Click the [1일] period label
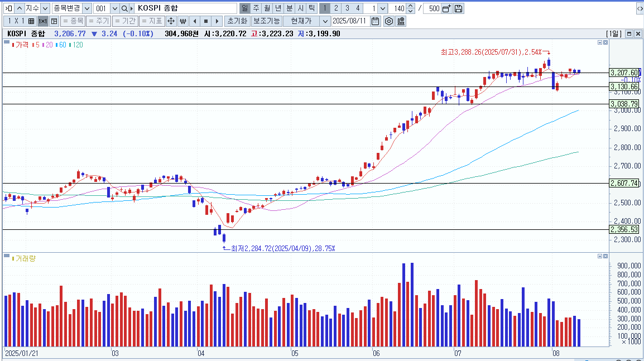Image resolution: width=644 pixels, height=361 pixels. [x=614, y=33]
